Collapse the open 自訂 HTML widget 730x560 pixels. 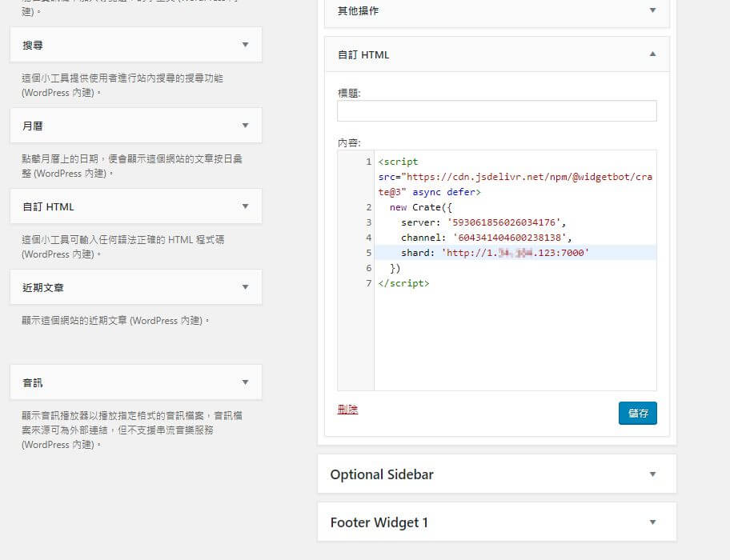[x=652, y=54]
